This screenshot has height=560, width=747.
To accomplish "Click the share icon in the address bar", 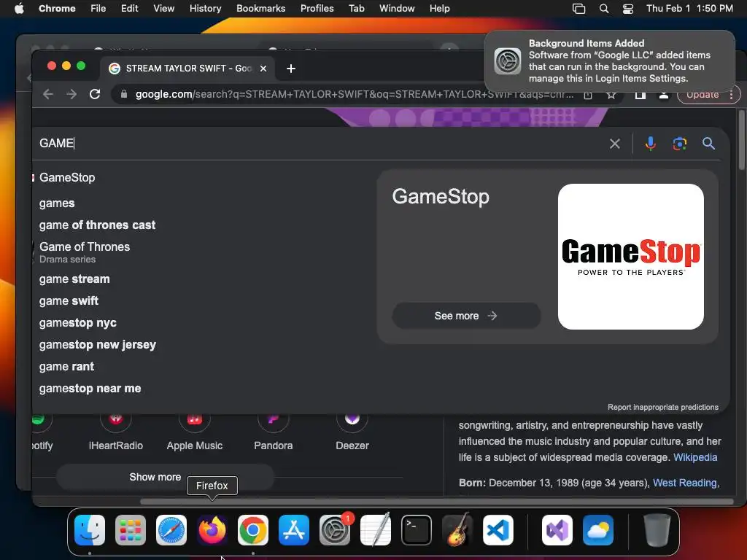I will 588,95.
